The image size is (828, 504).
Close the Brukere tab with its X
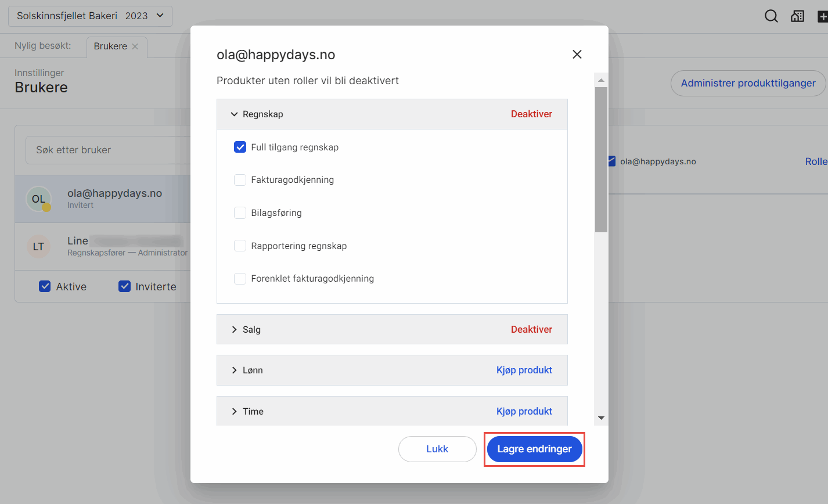pyautogui.click(x=135, y=46)
